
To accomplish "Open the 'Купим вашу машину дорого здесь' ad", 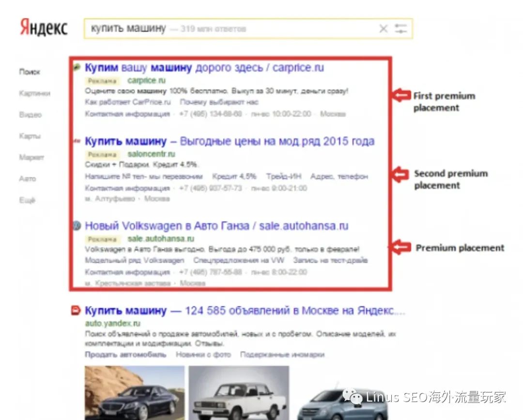I will click(204, 68).
